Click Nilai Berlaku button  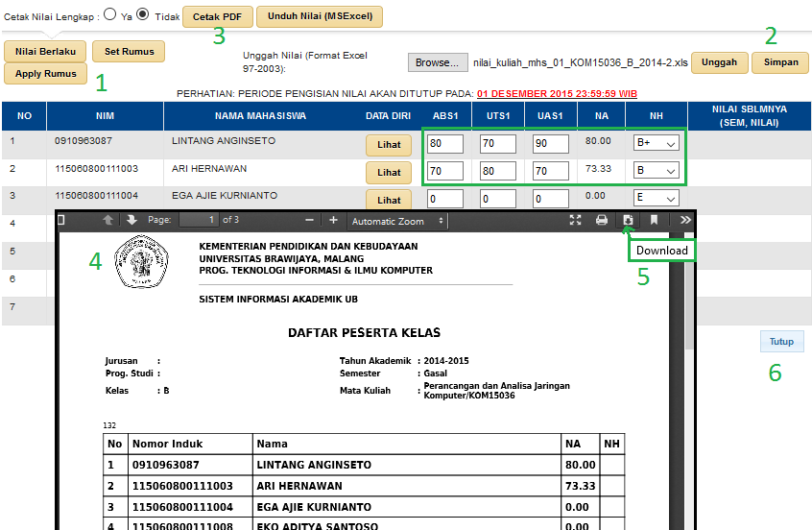click(45, 51)
